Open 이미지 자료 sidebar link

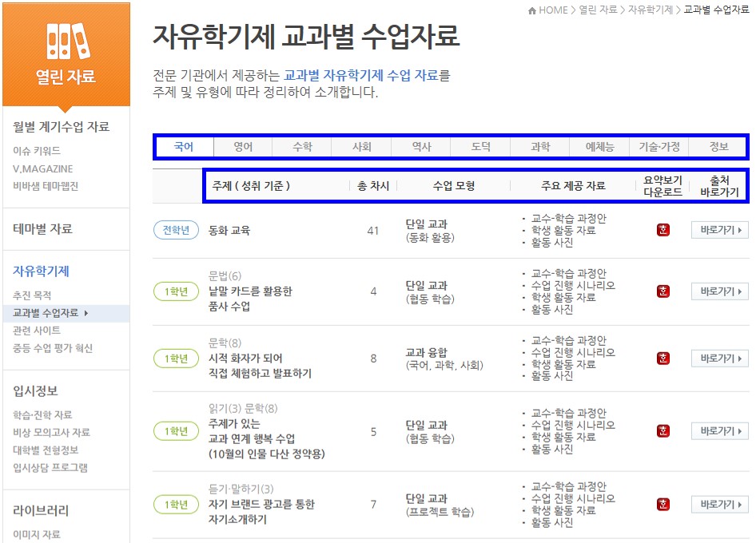pos(37,534)
